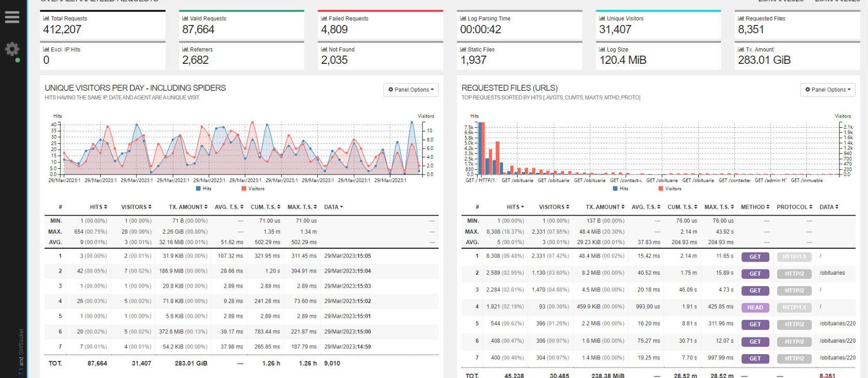Click the chart icon beside Total Requests

pyautogui.click(x=46, y=18)
